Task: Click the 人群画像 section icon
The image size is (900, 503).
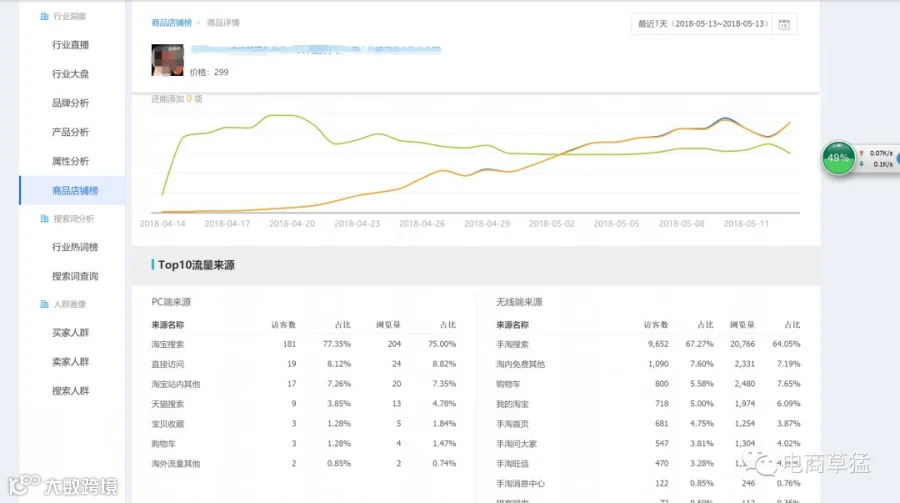Action: point(44,304)
